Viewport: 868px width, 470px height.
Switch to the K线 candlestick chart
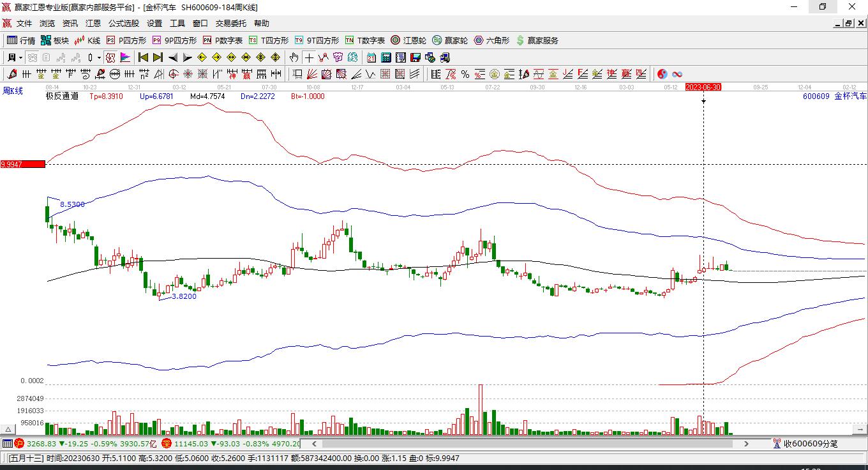(87, 40)
